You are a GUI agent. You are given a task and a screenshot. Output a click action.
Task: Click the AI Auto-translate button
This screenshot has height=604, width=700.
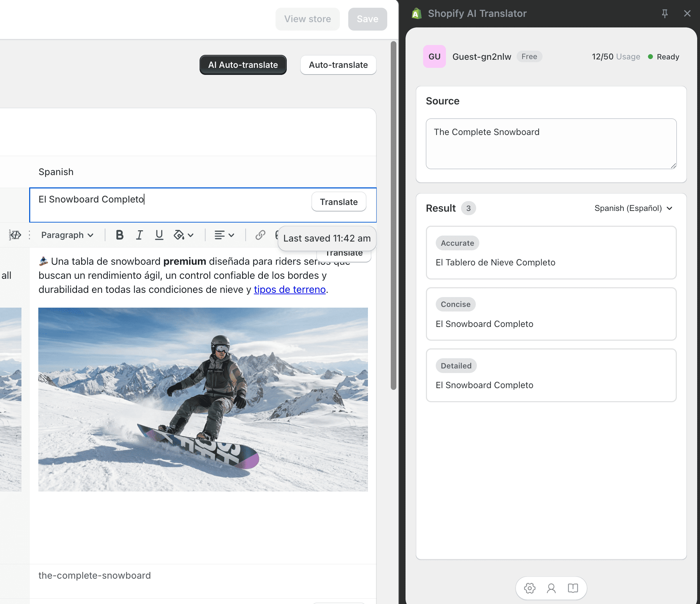tap(243, 65)
